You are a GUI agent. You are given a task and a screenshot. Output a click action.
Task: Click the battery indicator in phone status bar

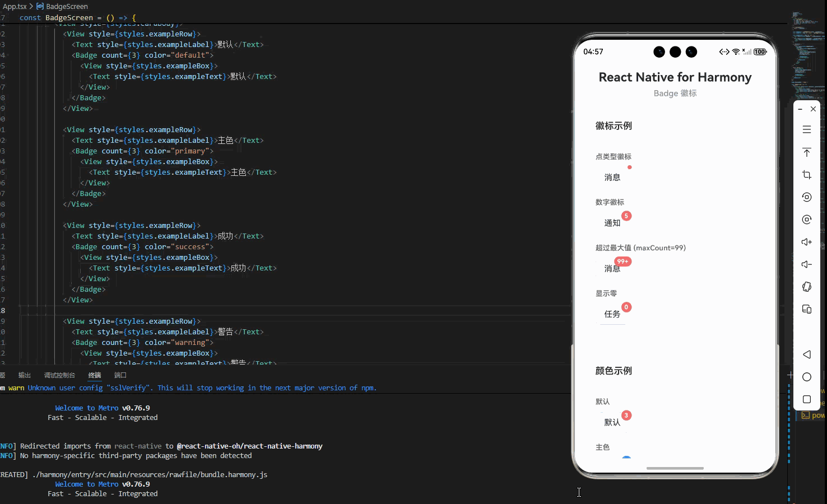click(x=760, y=52)
